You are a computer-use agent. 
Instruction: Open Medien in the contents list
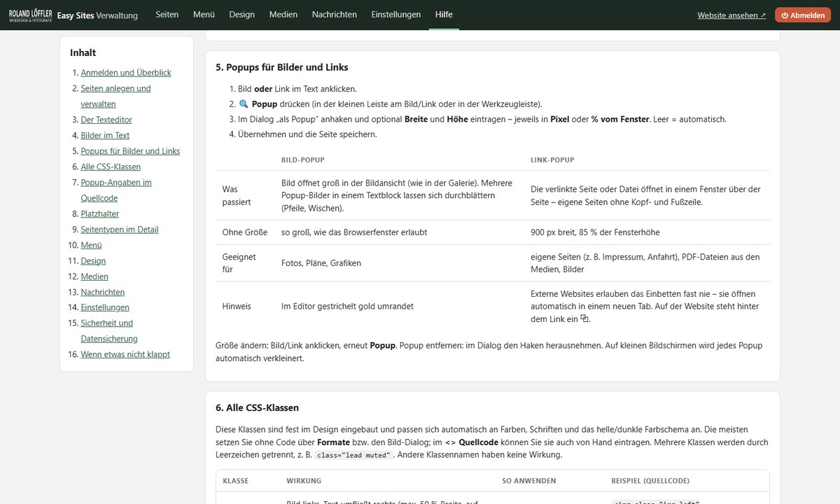(94, 276)
